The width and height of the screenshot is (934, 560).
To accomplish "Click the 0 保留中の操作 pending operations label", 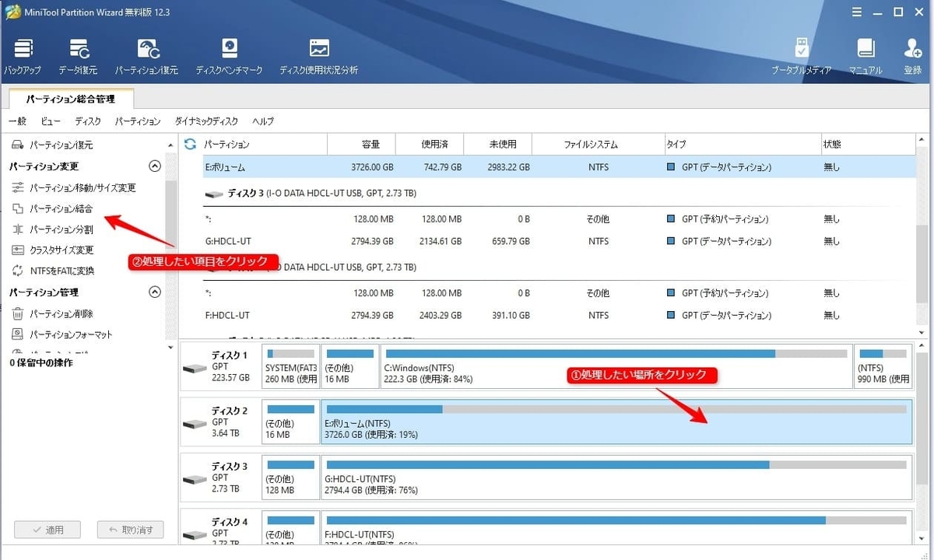I will coord(41,362).
